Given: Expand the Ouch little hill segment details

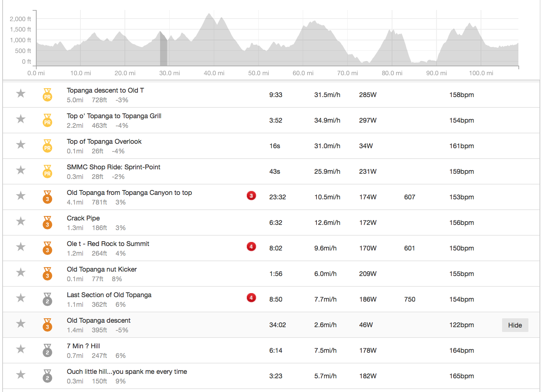Looking at the screenshot, I should pyautogui.click(x=127, y=372).
